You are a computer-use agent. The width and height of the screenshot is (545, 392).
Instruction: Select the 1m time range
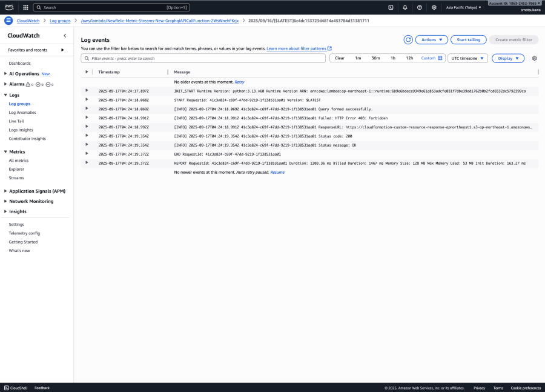coord(358,58)
